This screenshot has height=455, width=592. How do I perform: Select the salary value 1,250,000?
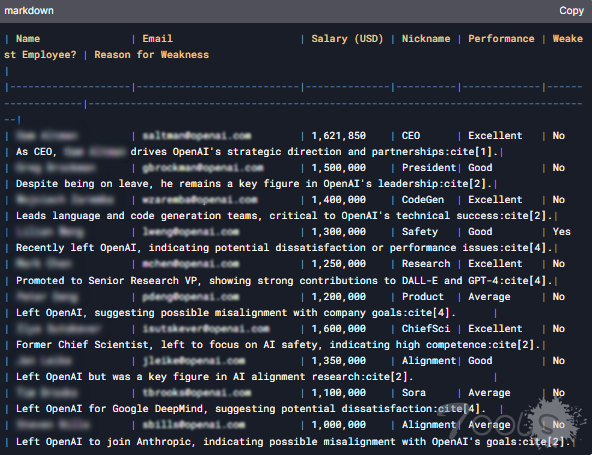tap(339, 264)
